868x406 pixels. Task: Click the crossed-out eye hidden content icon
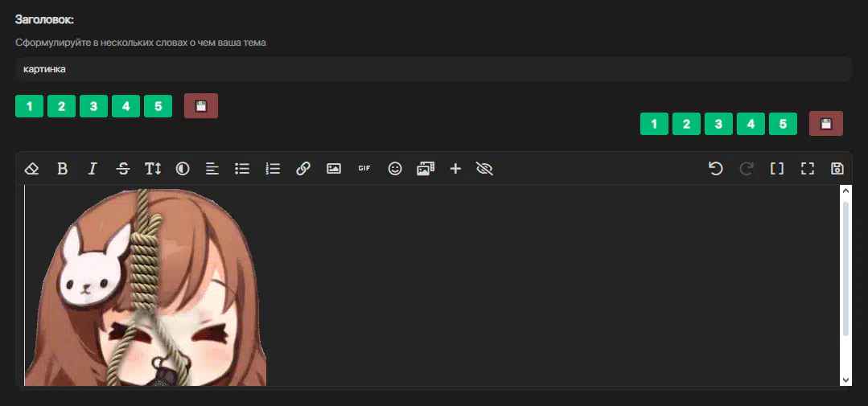484,169
